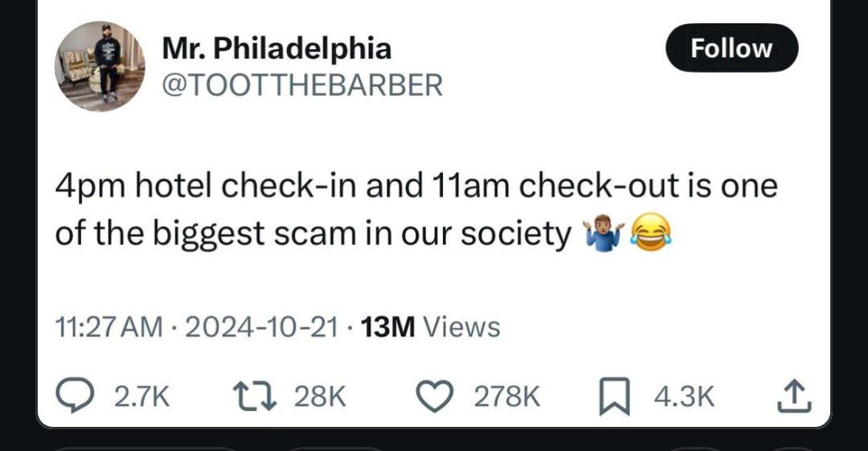Click the 2024-10-21 date
Viewport: 868px width, 451px height.
click(x=261, y=327)
